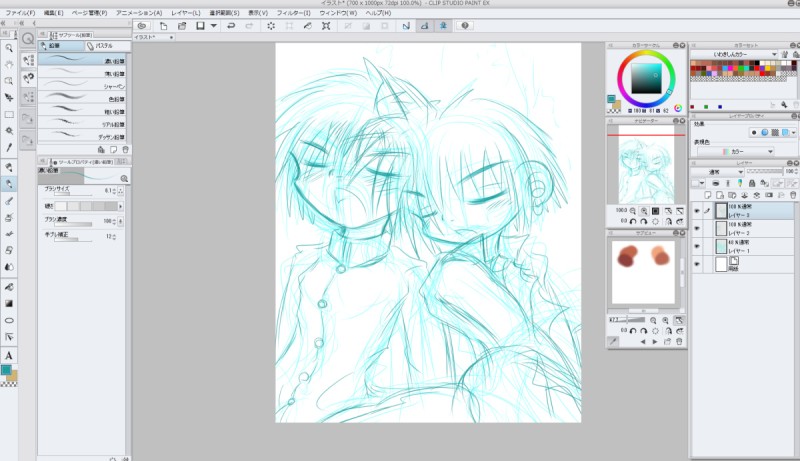Open the layer effect options arrow in Layer Property

tap(793, 133)
